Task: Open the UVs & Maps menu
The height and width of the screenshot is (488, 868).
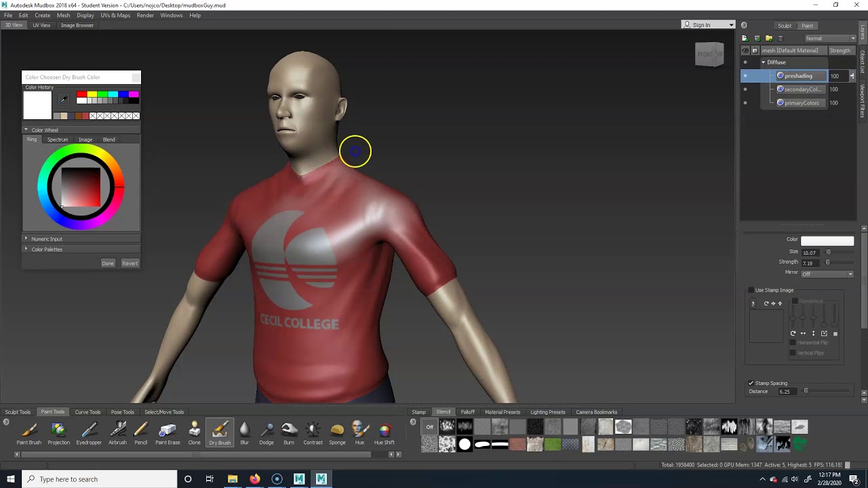Action: click(115, 15)
